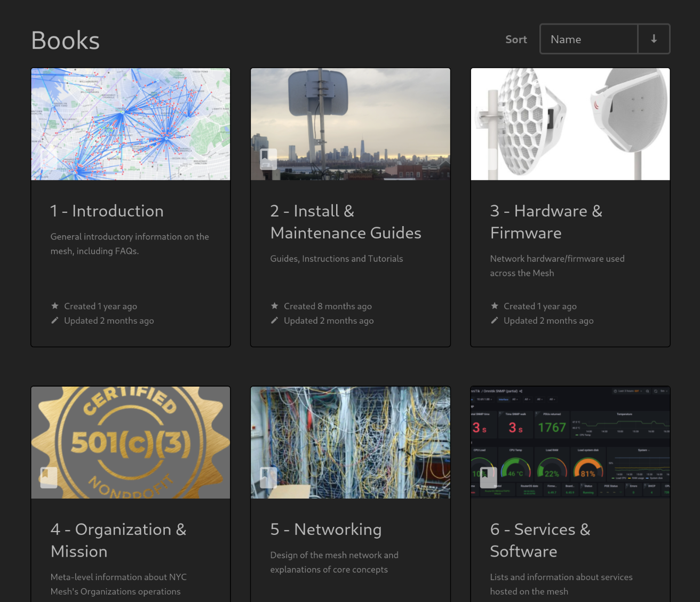Open the Sort by Name dropdown

point(589,39)
